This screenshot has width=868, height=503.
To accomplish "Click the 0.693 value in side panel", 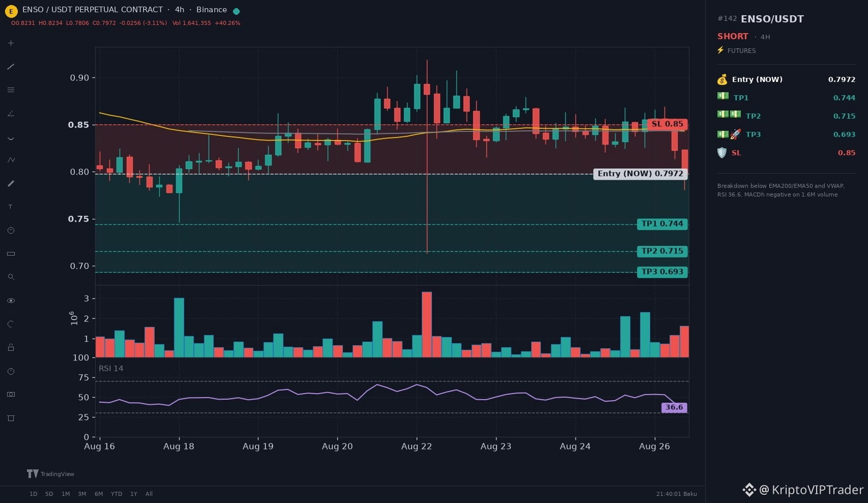I will pyautogui.click(x=844, y=134).
